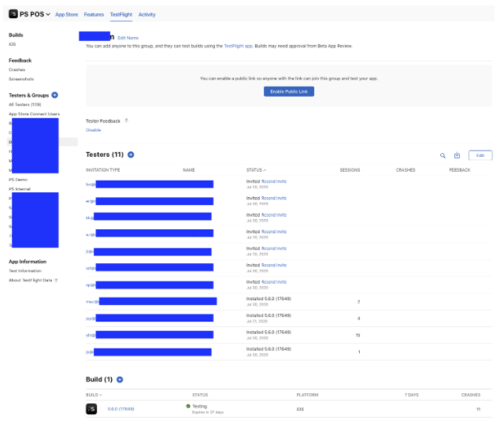The width and height of the screenshot is (504, 428).
Task: Go to the Activity tab
Action: tap(147, 14)
